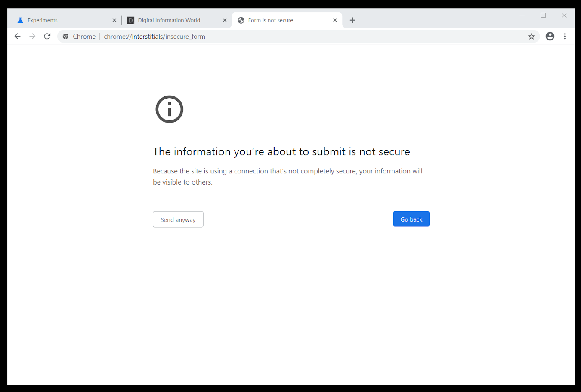This screenshot has height=392, width=581.
Task: Bookmark this page with the star icon
Action: coord(532,37)
